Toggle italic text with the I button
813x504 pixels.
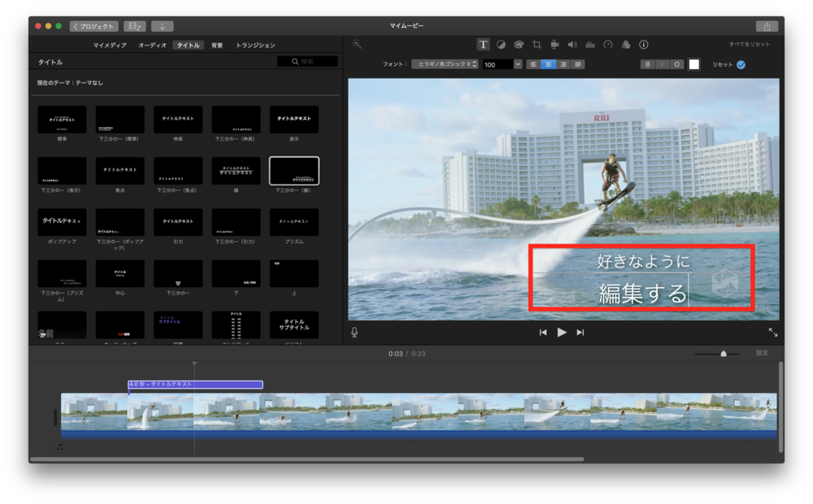662,64
